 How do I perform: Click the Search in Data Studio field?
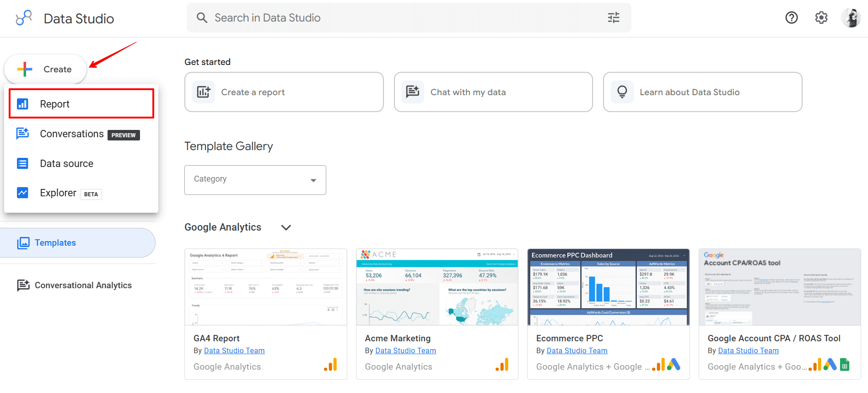(409, 18)
